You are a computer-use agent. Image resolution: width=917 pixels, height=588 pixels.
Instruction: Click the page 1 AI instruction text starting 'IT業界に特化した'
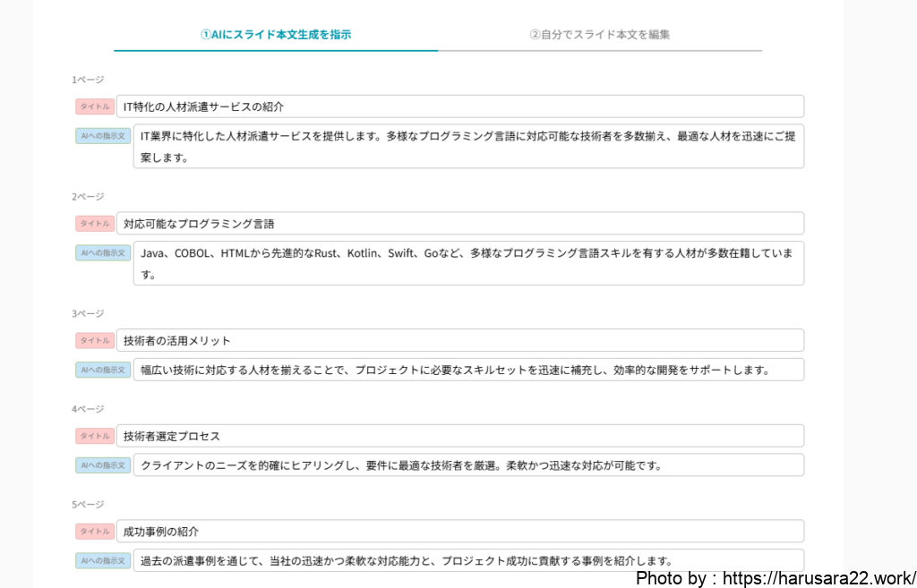pos(467,146)
